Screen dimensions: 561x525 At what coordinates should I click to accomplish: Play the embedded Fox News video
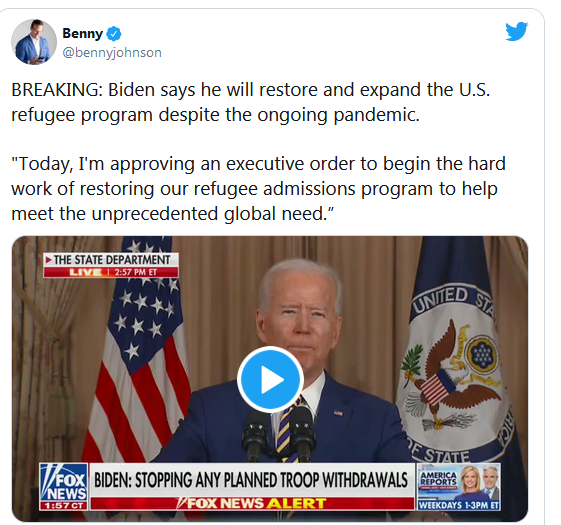(270, 379)
